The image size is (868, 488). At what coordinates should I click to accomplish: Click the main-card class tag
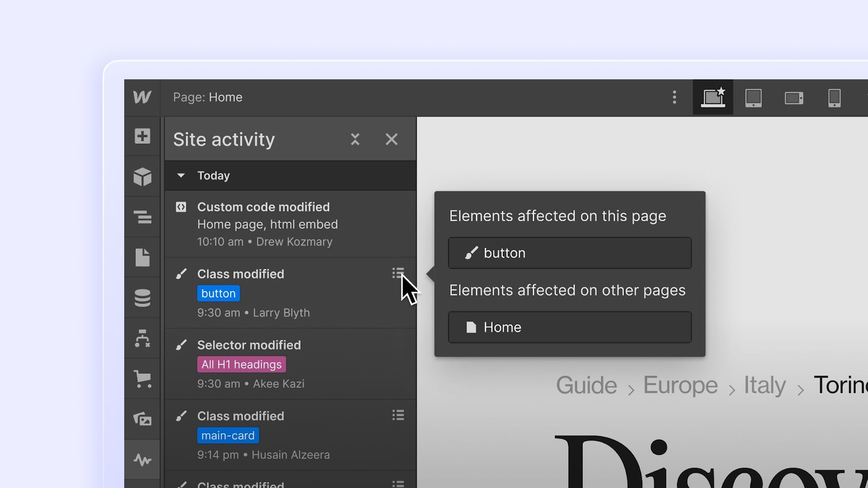point(228,435)
